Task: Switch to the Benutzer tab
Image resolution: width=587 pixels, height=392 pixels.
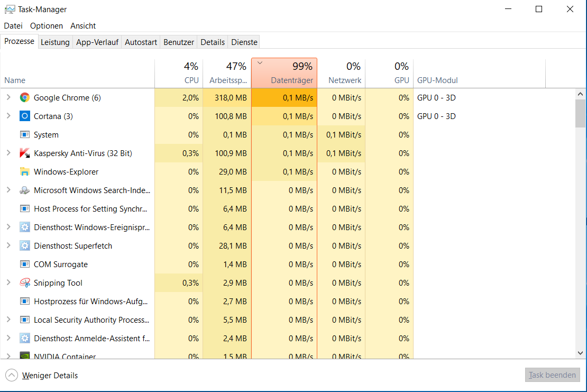Action: (x=179, y=42)
